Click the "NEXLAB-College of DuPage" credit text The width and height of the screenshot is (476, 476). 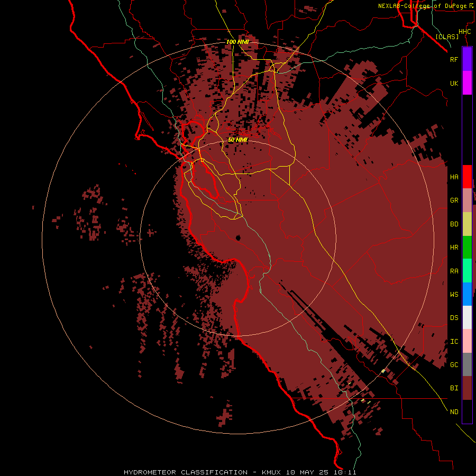point(422,6)
